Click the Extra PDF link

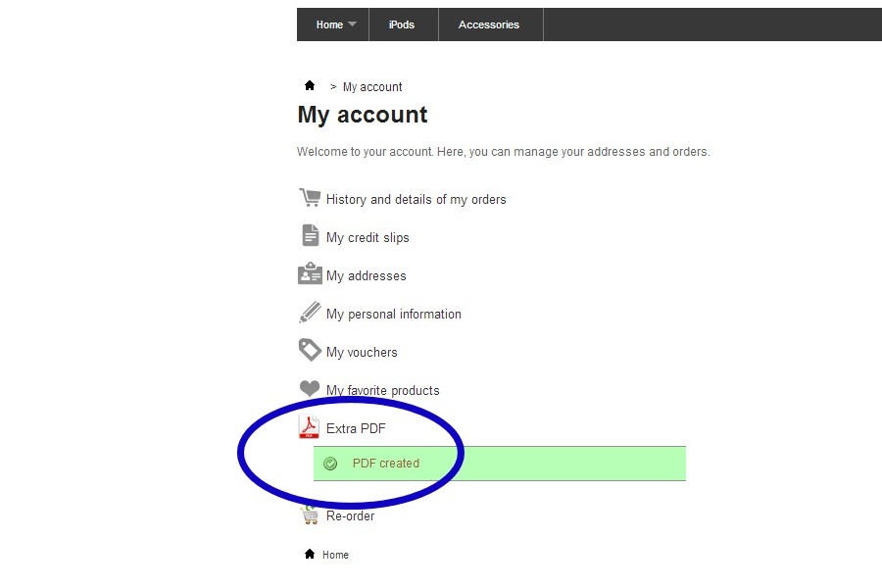click(356, 429)
